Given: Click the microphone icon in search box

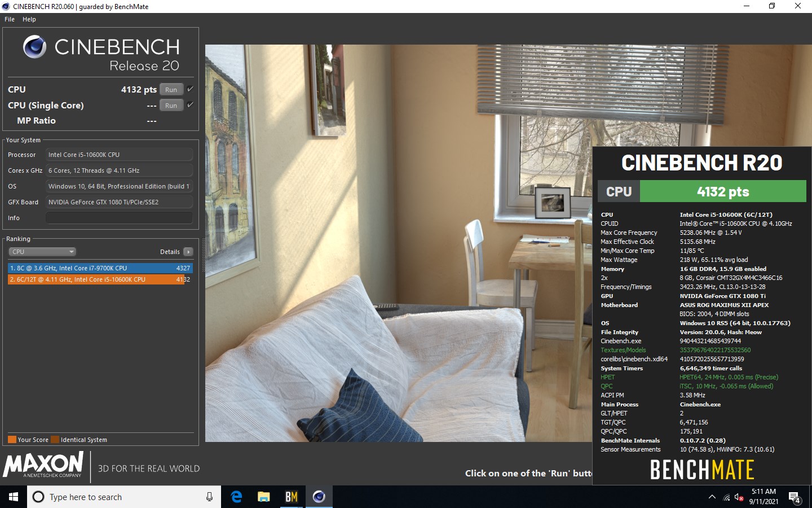Looking at the screenshot, I should click(209, 497).
